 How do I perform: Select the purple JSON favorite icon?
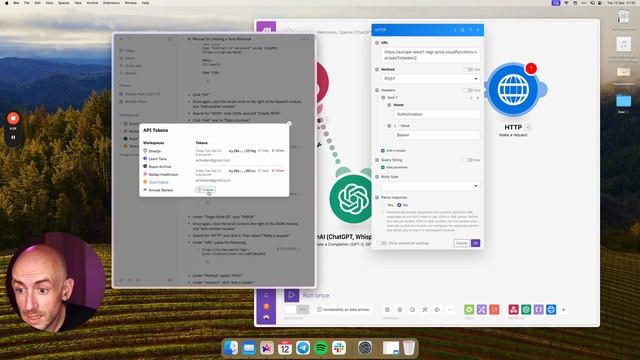(538, 309)
